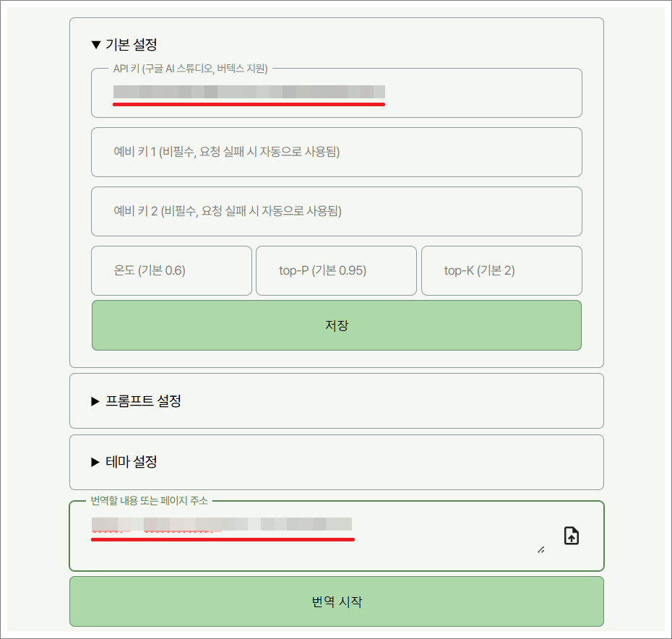Viewport: 672px width, 639px height.
Task: Click the disclosure arrow beside 테마 설정
Action: pyautogui.click(x=94, y=463)
